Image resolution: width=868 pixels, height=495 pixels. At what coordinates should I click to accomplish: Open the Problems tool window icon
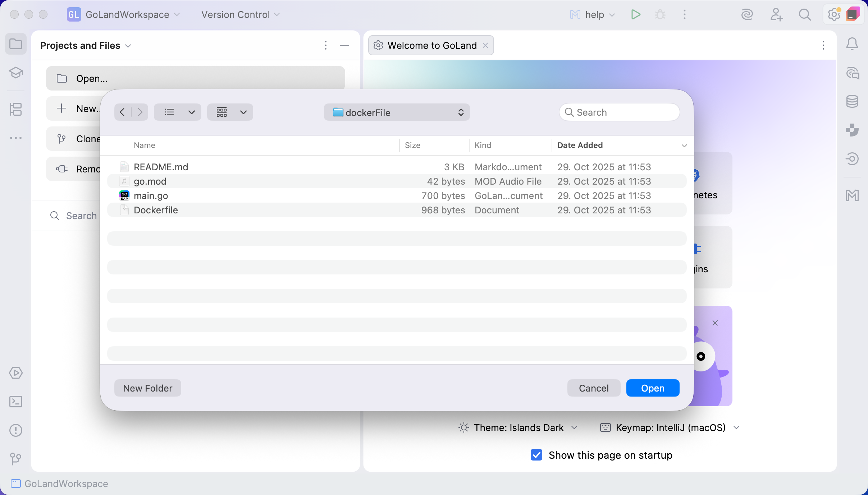point(16,430)
